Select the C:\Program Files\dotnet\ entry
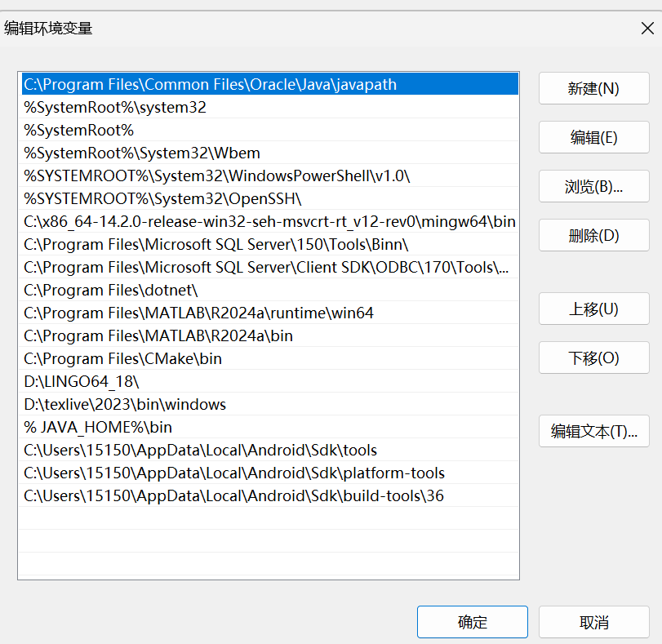 pos(270,289)
